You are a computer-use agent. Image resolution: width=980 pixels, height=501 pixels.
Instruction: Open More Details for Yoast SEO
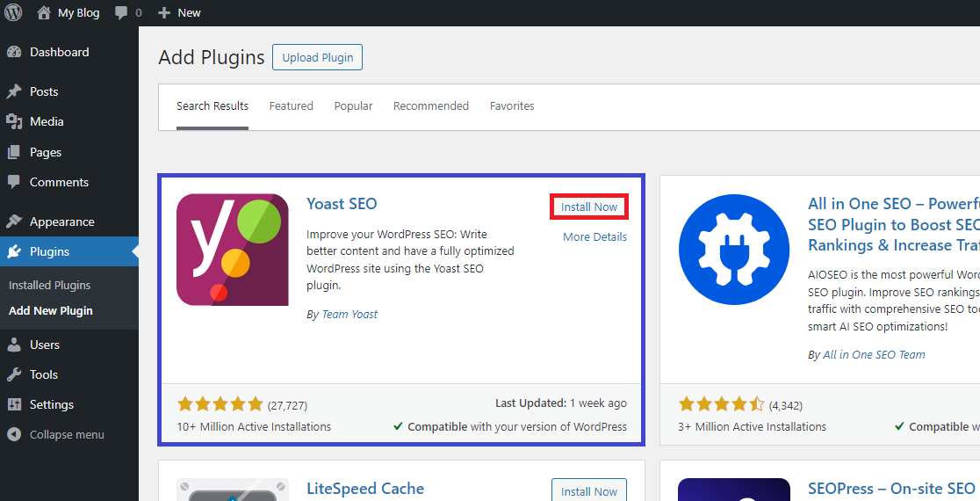coord(595,237)
